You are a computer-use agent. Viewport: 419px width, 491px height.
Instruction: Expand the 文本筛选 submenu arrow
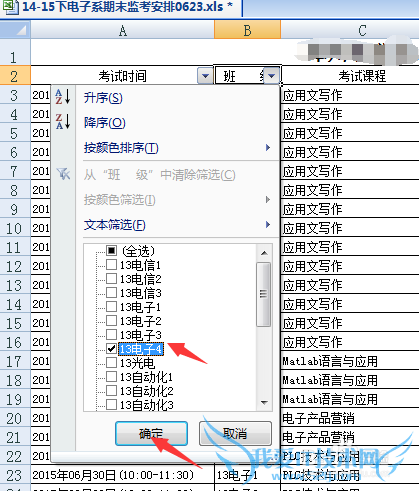tap(268, 224)
